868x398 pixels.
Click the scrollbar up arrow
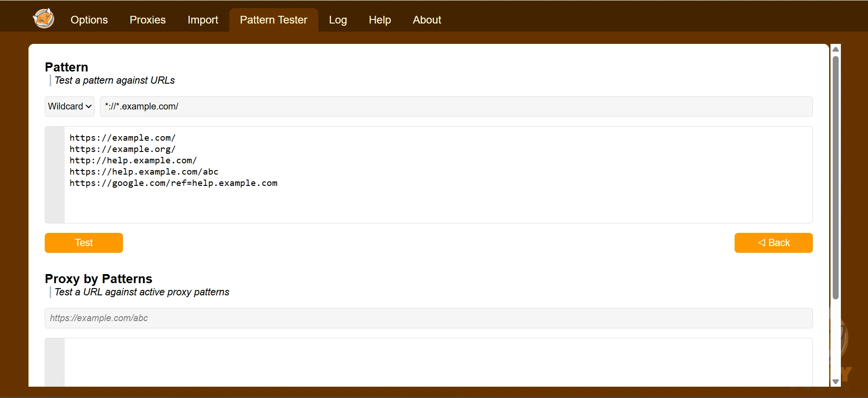(835, 49)
